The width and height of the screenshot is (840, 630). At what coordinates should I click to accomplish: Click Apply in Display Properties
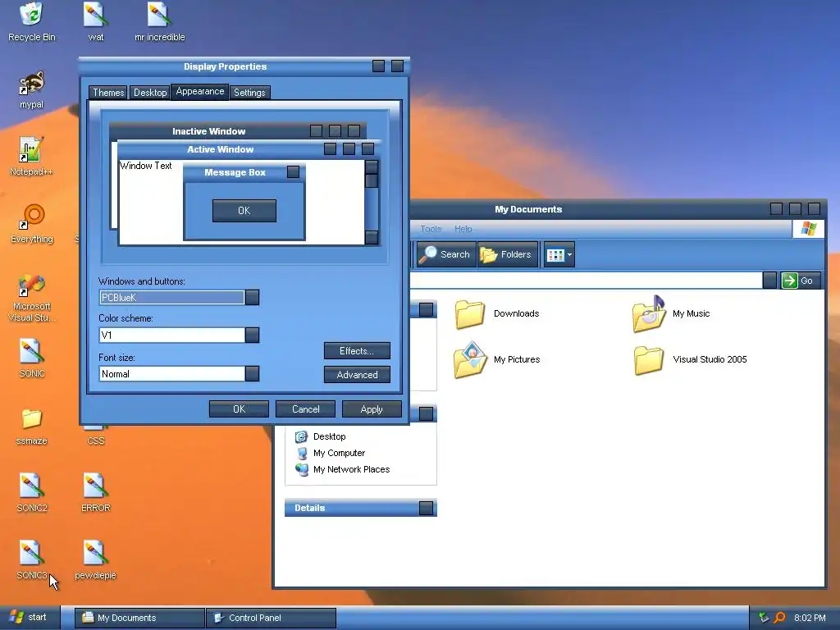point(372,409)
